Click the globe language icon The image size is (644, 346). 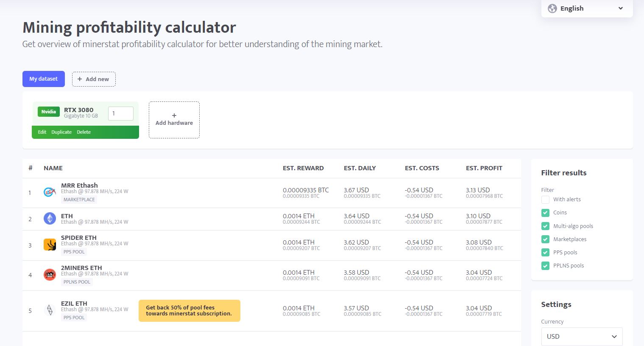(x=552, y=8)
